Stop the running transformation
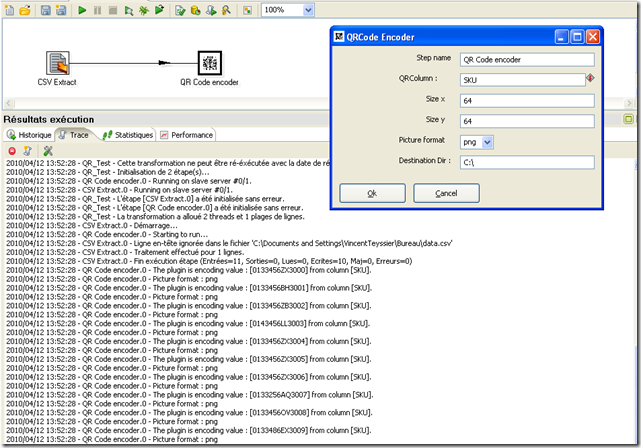Viewport: 641px width, 448px height. (113, 10)
